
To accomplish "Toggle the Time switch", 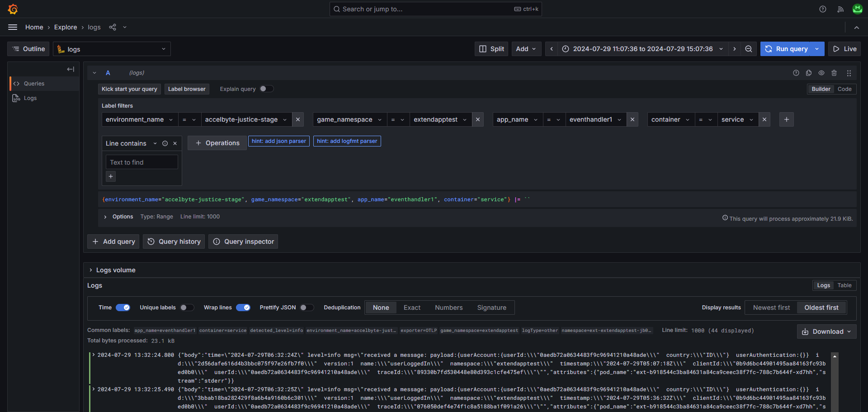I will pyautogui.click(x=123, y=308).
